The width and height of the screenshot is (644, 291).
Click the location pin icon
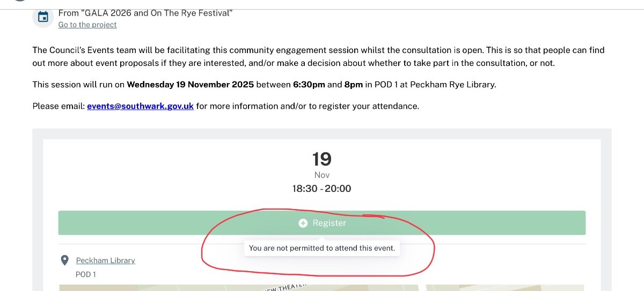65,260
